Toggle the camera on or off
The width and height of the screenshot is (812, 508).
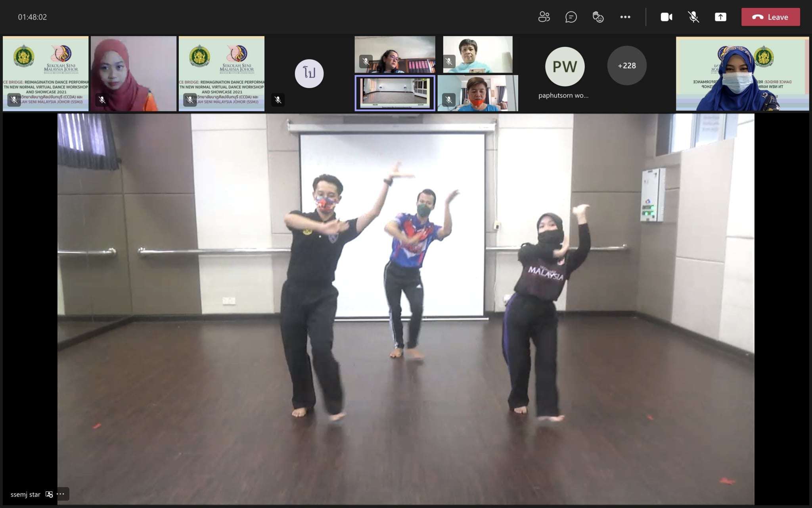(666, 17)
